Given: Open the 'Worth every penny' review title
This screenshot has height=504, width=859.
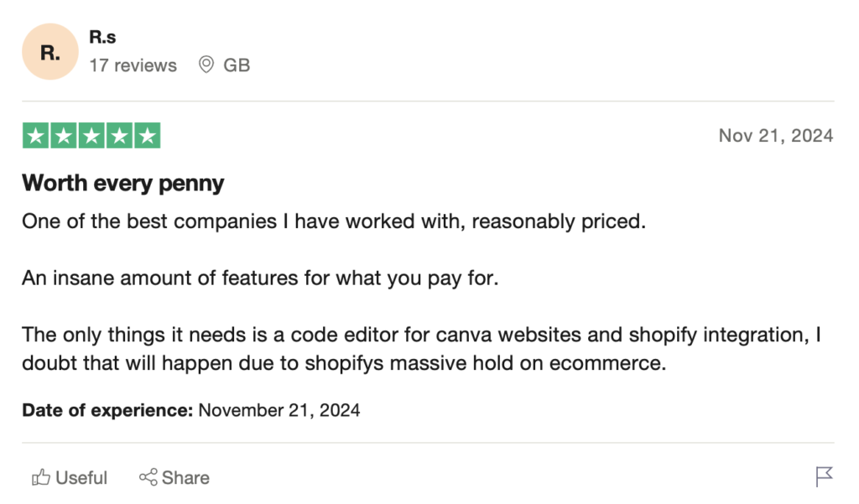Looking at the screenshot, I should [122, 183].
